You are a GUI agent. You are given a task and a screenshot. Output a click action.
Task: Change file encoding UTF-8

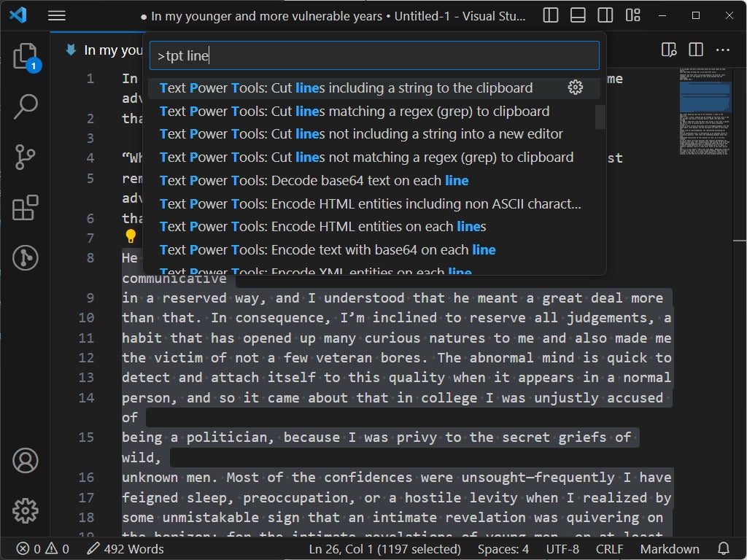coord(562,548)
